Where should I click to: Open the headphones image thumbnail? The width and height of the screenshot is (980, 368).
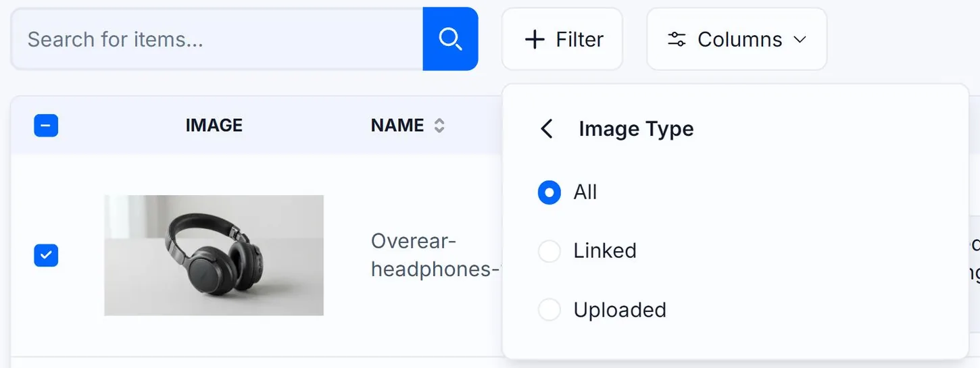pyautogui.click(x=214, y=255)
